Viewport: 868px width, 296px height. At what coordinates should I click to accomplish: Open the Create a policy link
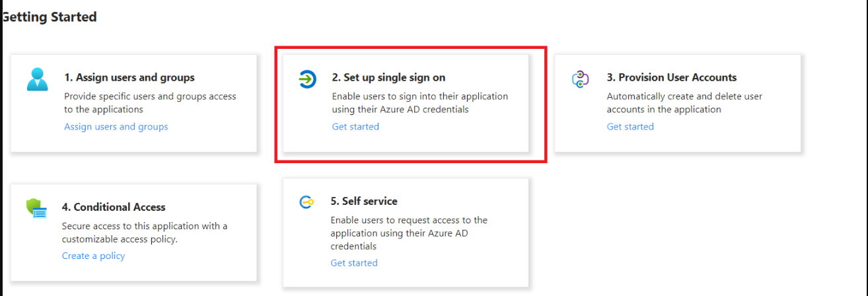pos(93,256)
